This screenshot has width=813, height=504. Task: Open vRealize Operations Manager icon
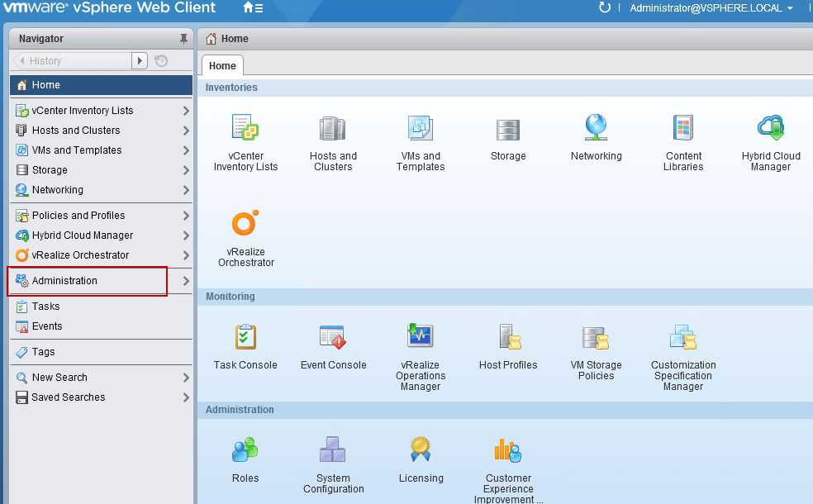pos(421,337)
